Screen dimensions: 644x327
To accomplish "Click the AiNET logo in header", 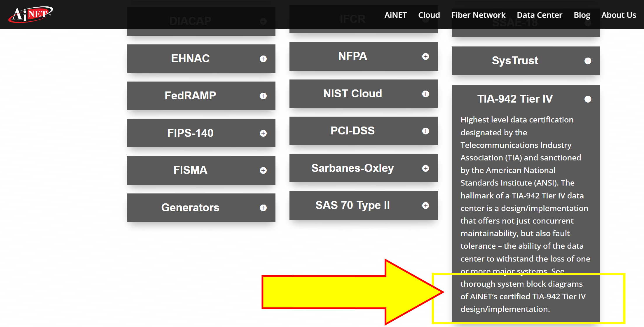I will [31, 14].
